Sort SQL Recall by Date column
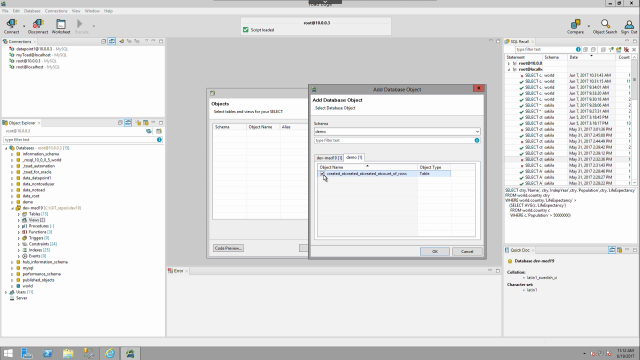640x360 pixels. click(x=591, y=58)
